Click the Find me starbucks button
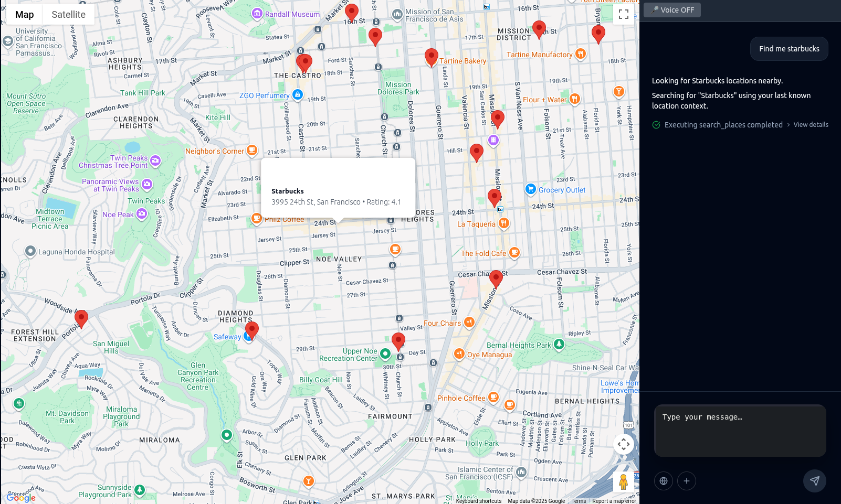The height and width of the screenshot is (504, 841). [789, 48]
